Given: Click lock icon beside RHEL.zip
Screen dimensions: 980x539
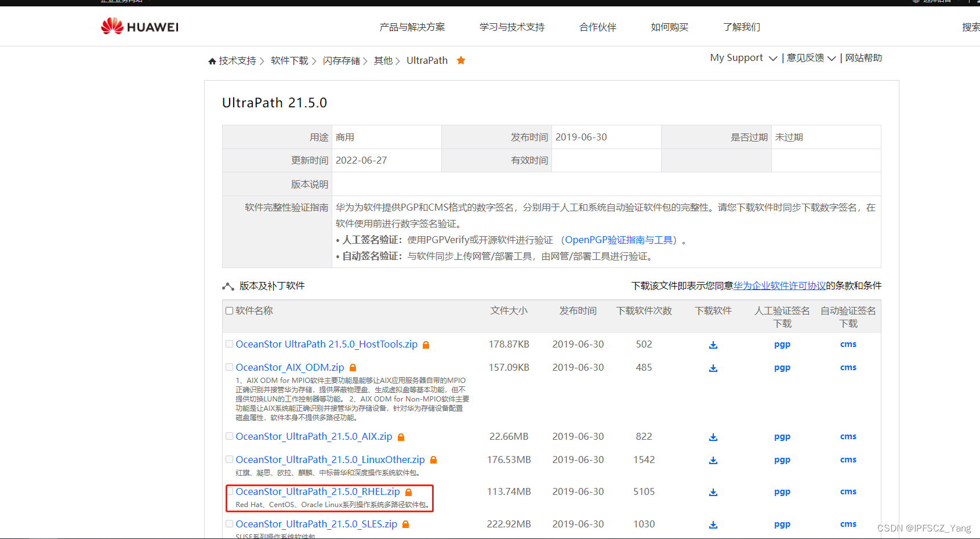Looking at the screenshot, I should tap(408, 492).
